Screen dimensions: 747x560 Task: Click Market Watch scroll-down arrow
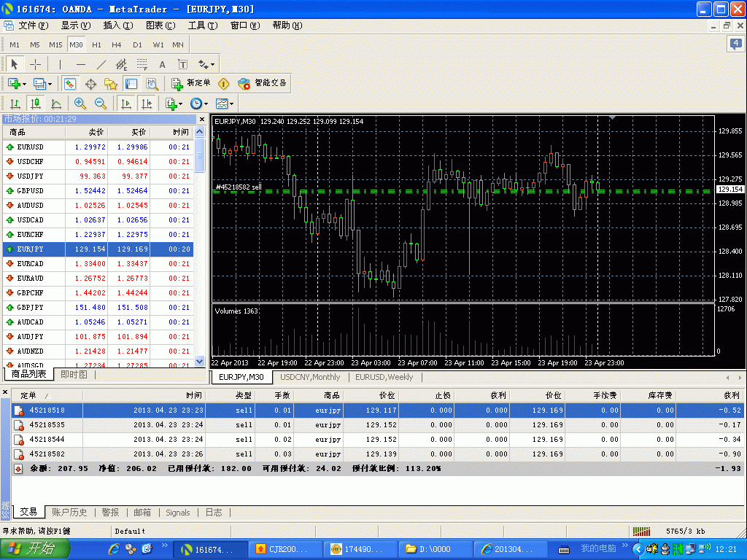[x=200, y=361]
